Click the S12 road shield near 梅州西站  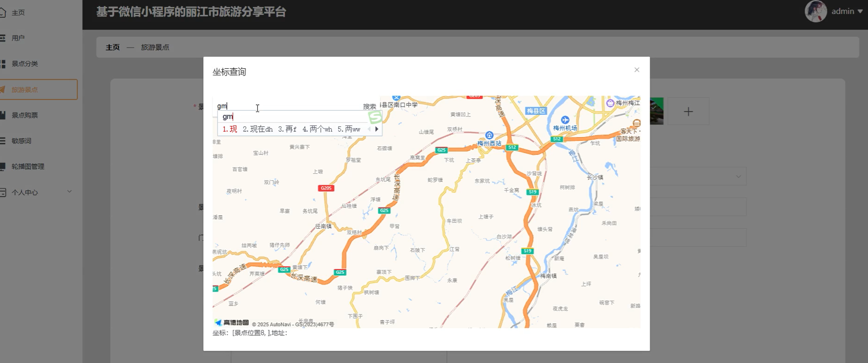tap(512, 147)
